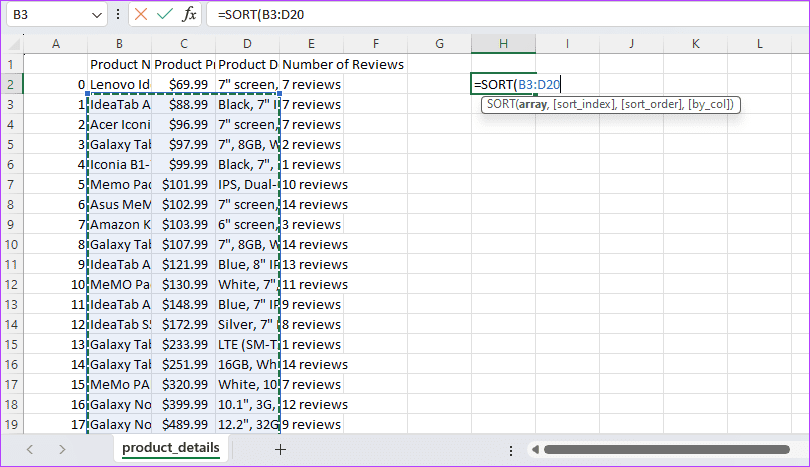
Task: Click the three-dot handle next to Name Box
Action: (x=118, y=14)
